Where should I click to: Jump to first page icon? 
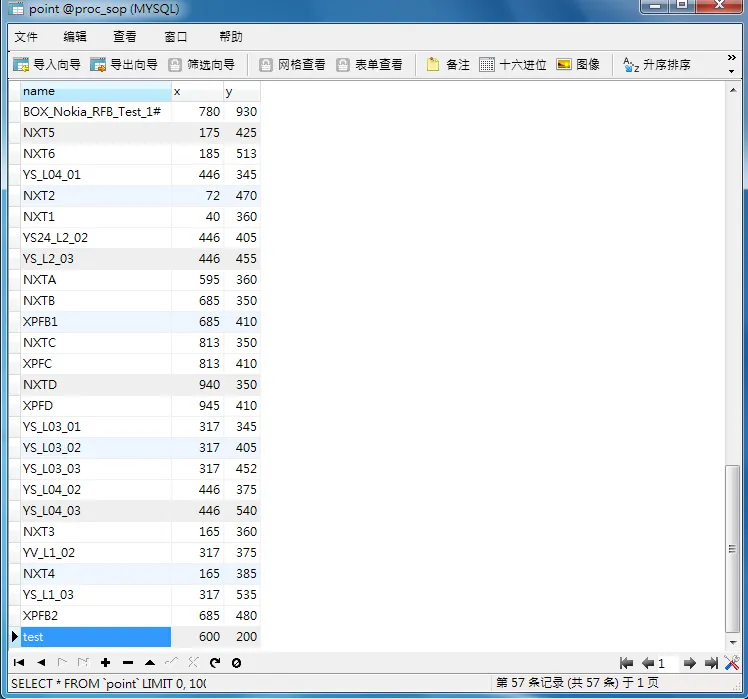tap(626, 663)
